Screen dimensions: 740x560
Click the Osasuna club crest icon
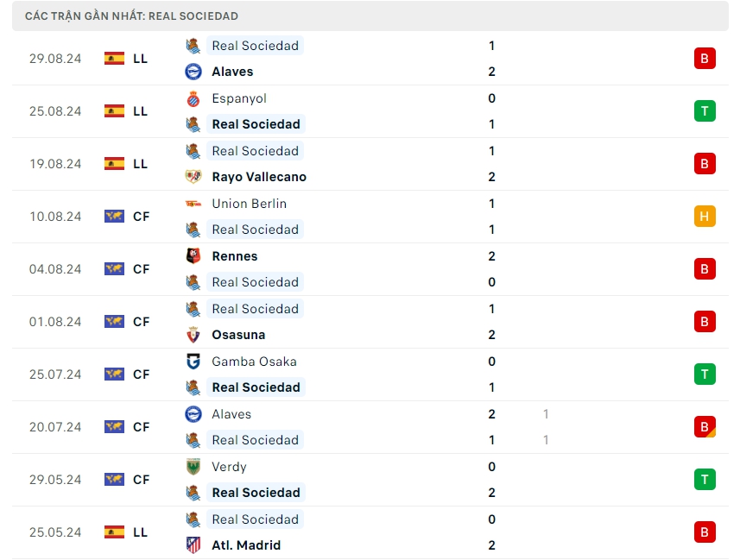point(193,335)
